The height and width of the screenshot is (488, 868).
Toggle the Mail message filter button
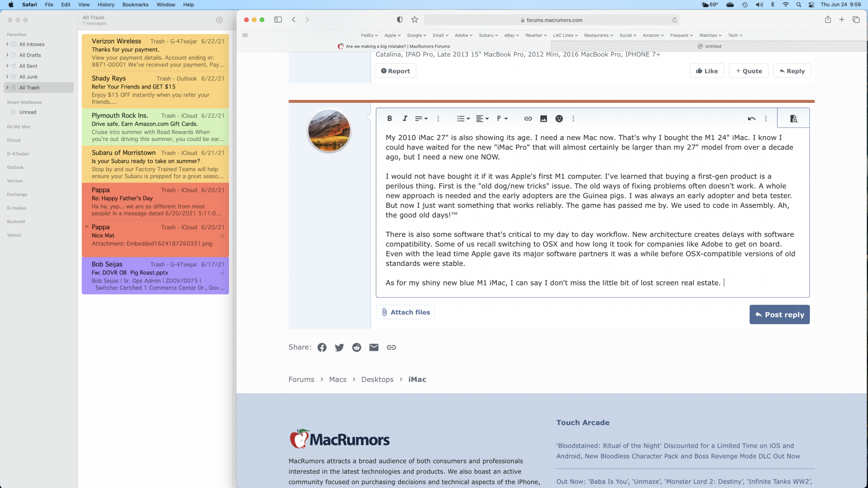click(219, 20)
